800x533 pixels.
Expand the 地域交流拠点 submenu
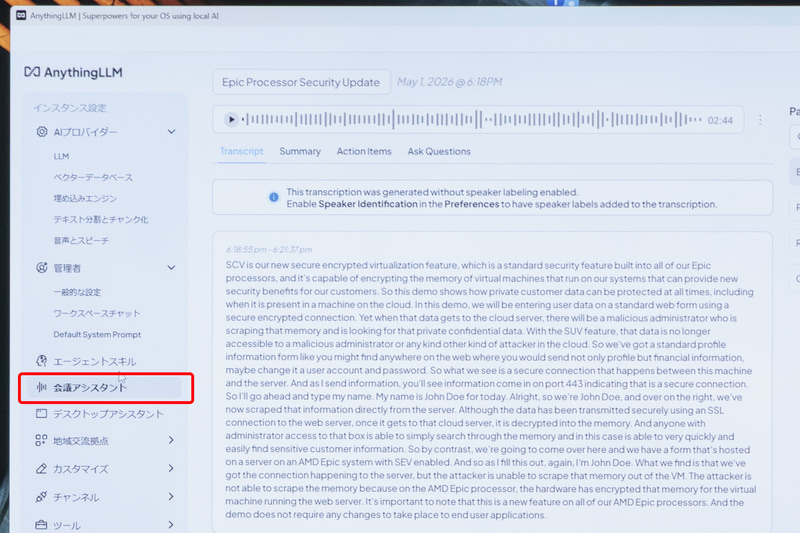(x=171, y=440)
